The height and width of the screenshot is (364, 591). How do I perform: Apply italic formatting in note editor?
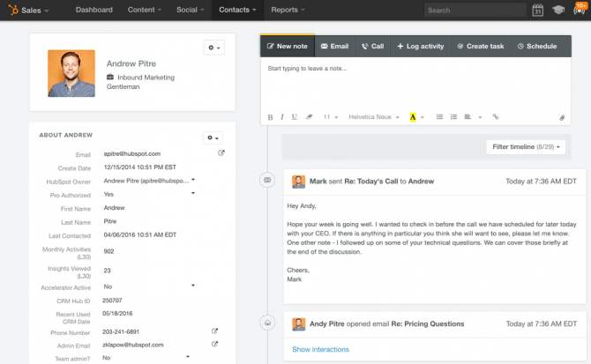(282, 117)
